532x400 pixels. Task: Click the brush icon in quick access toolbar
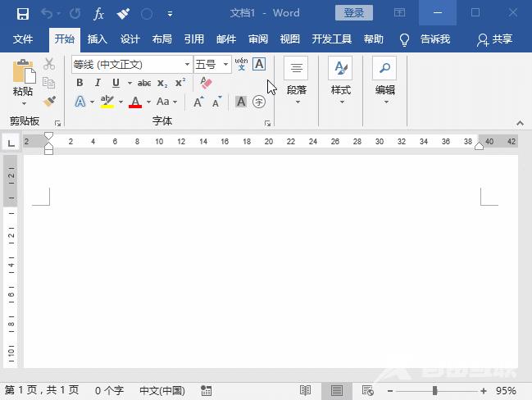click(123, 14)
